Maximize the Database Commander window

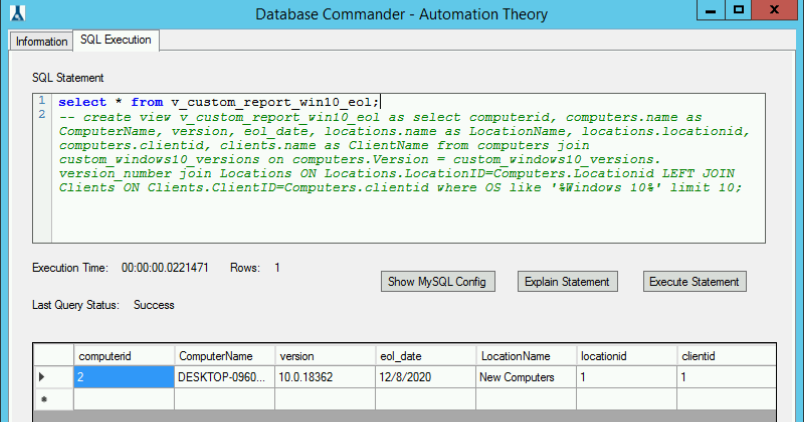[739, 11]
